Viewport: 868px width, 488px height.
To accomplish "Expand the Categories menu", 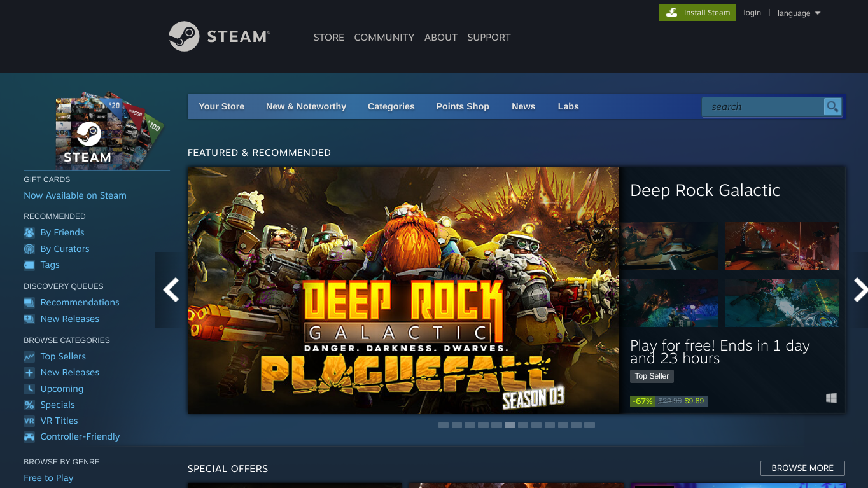I will [391, 106].
